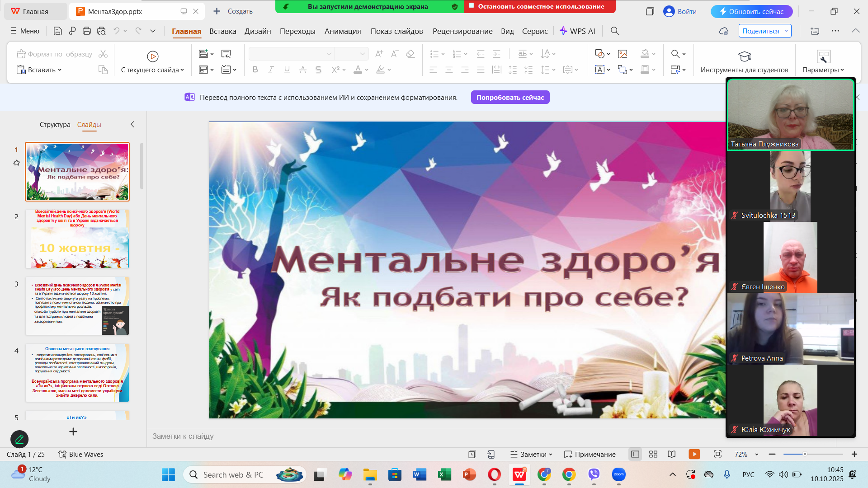
Task: Click Попробовать сейчас button
Action: 510,97
